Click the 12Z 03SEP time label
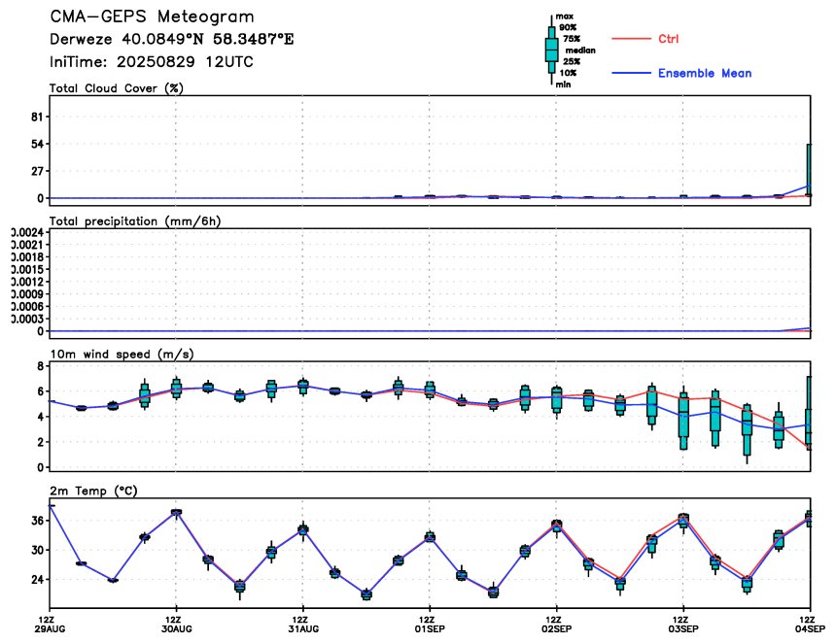Image resolution: width=836 pixels, height=644 pixels. (683, 625)
